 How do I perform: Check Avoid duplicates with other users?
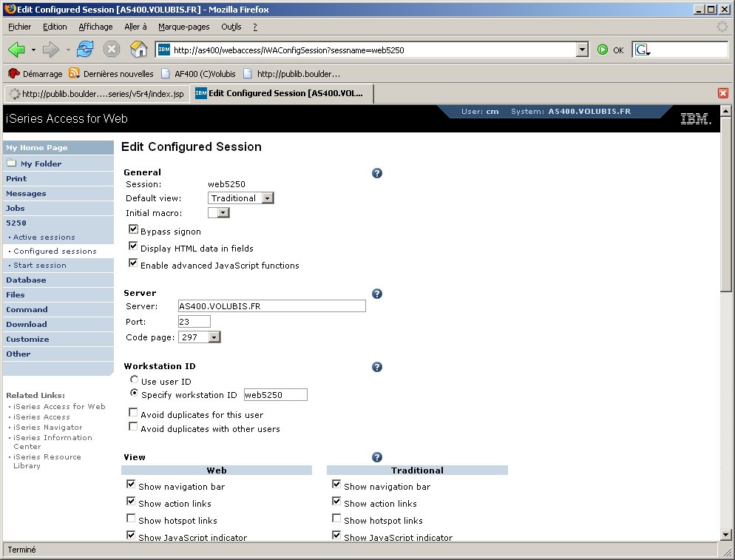click(x=133, y=427)
